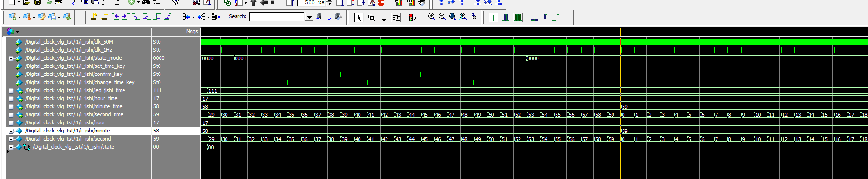Toggle the green filled waveform format button
The width and height of the screenshot is (868, 179).
point(518,18)
